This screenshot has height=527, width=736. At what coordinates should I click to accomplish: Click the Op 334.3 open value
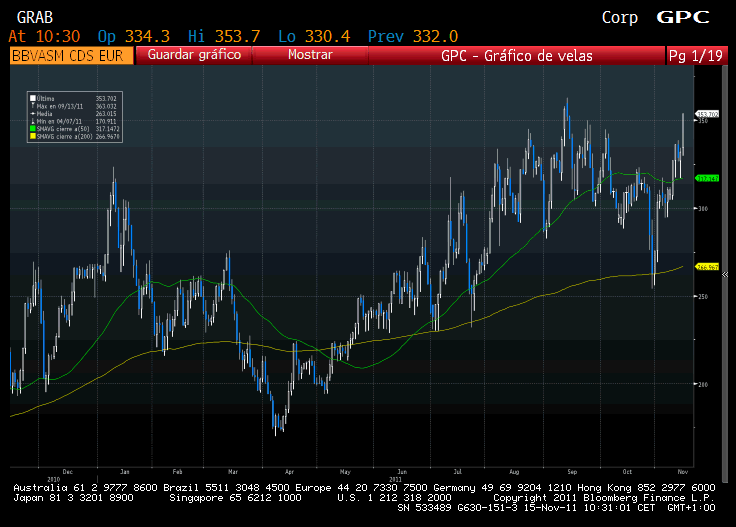[134, 36]
